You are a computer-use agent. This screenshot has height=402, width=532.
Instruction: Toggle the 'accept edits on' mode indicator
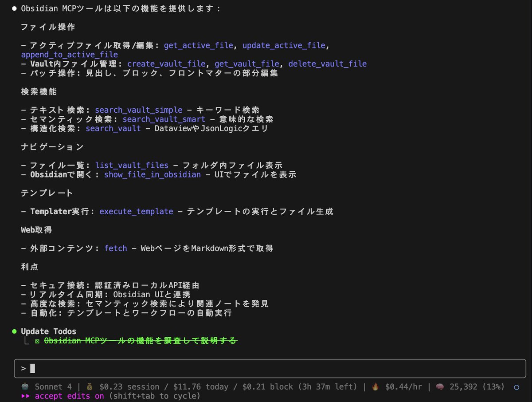coord(70,396)
